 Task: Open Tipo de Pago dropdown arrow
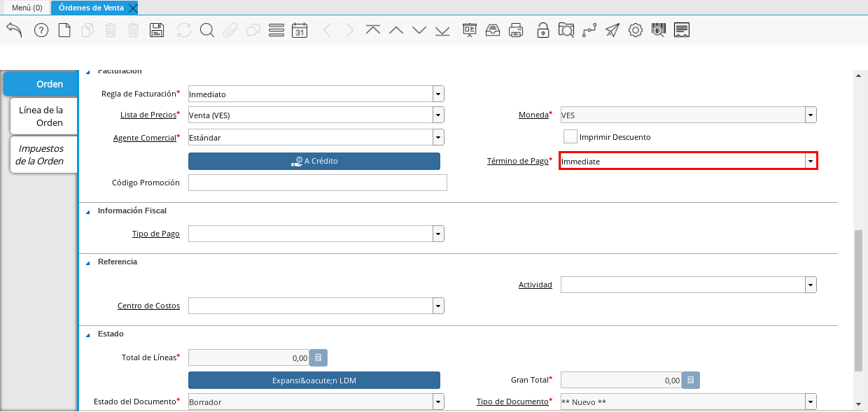(x=438, y=234)
